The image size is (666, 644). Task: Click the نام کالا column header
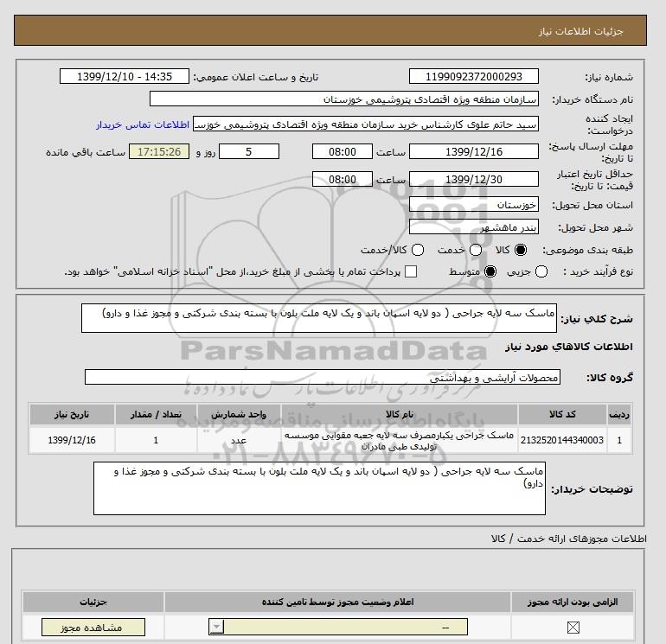point(400,414)
